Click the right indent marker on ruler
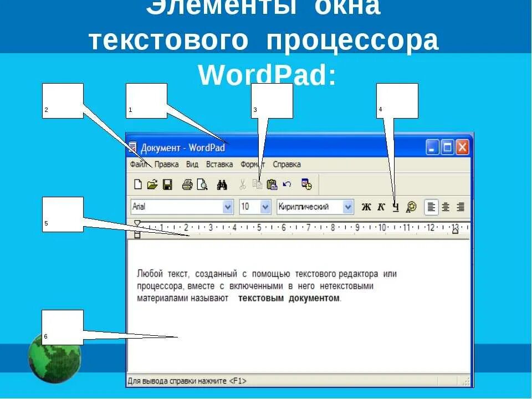The image size is (532, 399). click(x=456, y=231)
